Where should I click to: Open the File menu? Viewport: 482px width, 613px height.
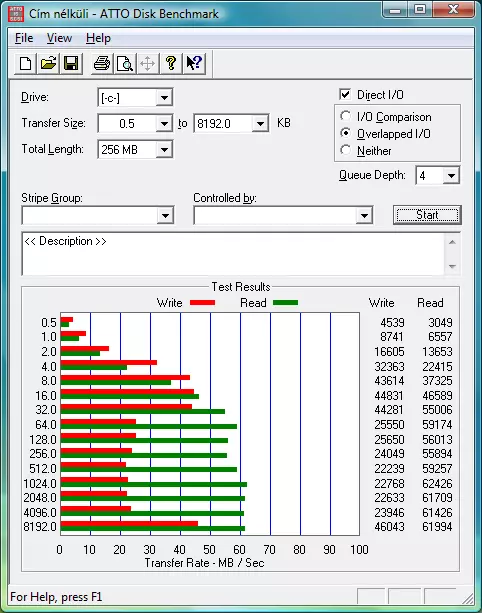(x=24, y=38)
